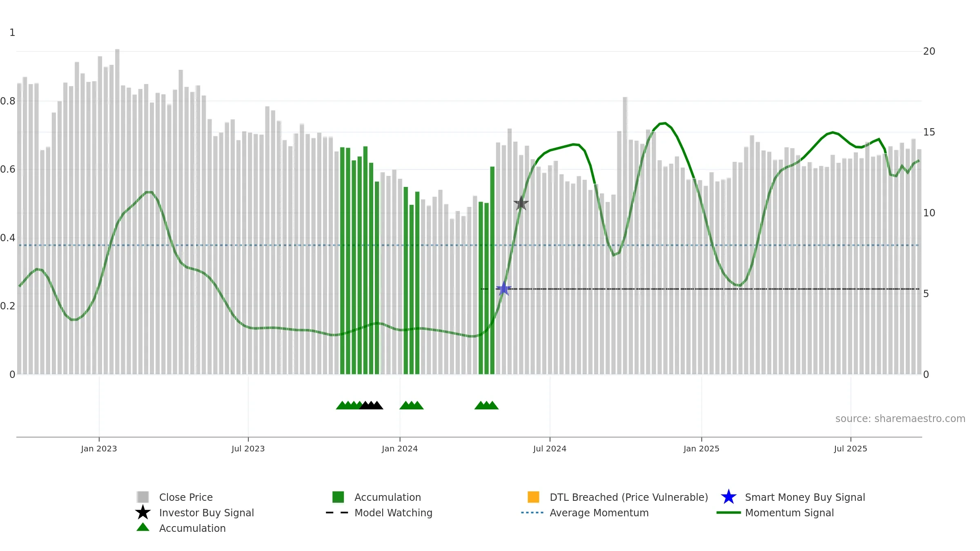Click the Jul 2025 axis label
Screen dimensions: 980x551
point(851,449)
